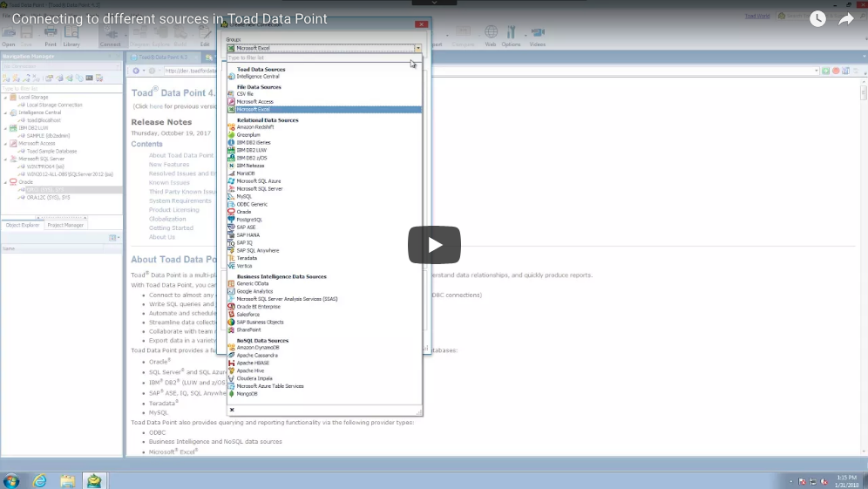This screenshot has width=868, height=489.
Task: Click Windows Start button
Action: tap(11, 480)
